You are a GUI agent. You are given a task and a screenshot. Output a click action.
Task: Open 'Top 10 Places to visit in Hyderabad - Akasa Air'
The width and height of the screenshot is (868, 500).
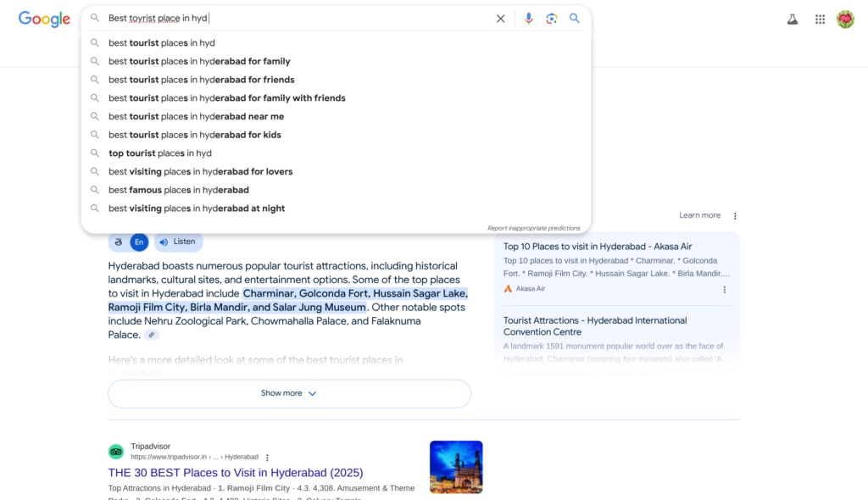pos(598,247)
